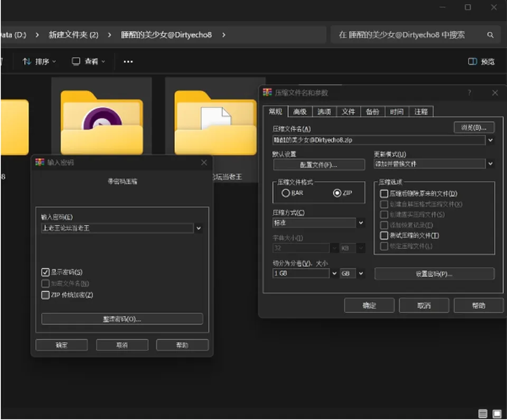507x420 pixels.
Task: Open the 文件 tab
Action: [x=348, y=111]
